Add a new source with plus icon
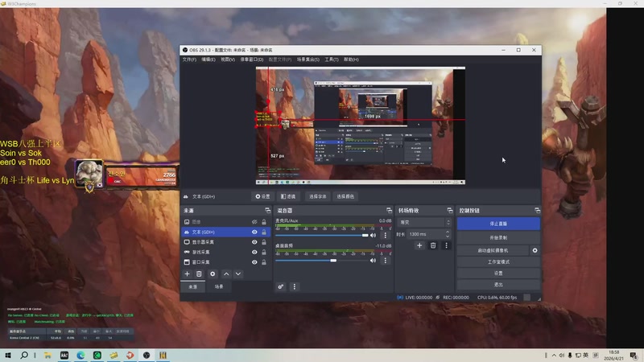 coord(188,274)
